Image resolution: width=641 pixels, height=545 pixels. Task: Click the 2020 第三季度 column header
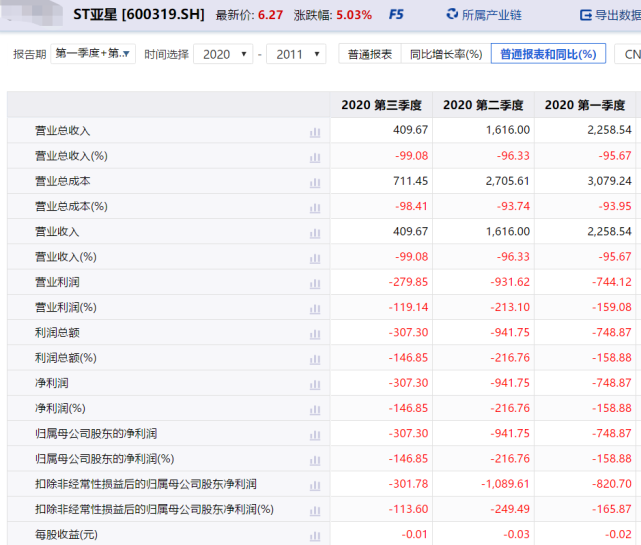(x=381, y=105)
